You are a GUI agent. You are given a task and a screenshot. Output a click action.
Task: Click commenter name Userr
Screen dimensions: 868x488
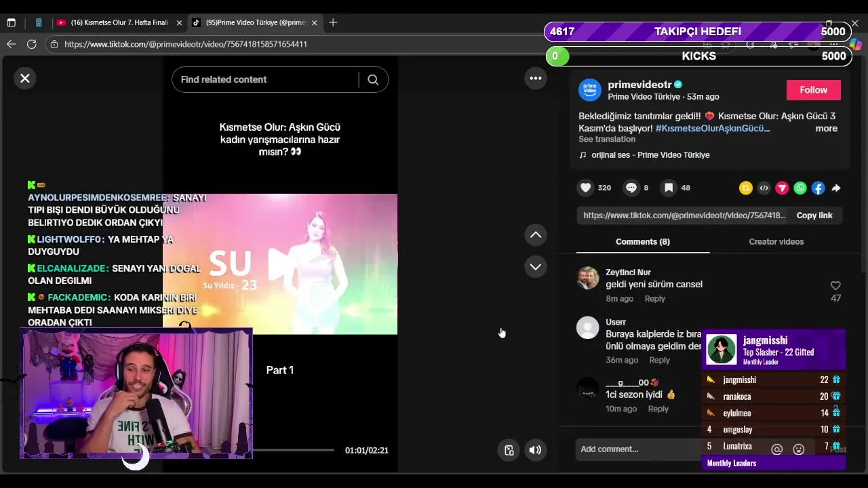[x=616, y=322]
